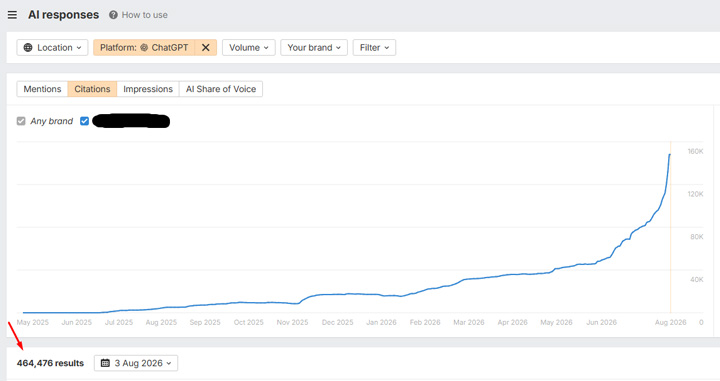
Task: Click the Platform: ChatGPT filter chip
Action: coord(144,48)
